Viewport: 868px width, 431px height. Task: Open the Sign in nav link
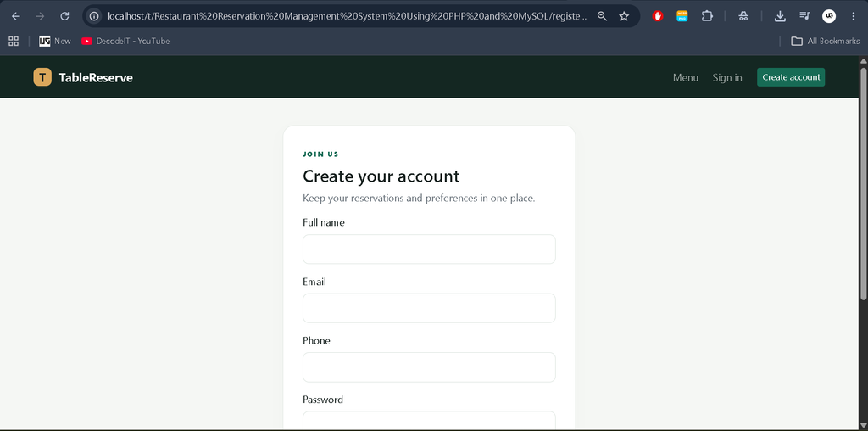pyautogui.click(x=727, y=77)
